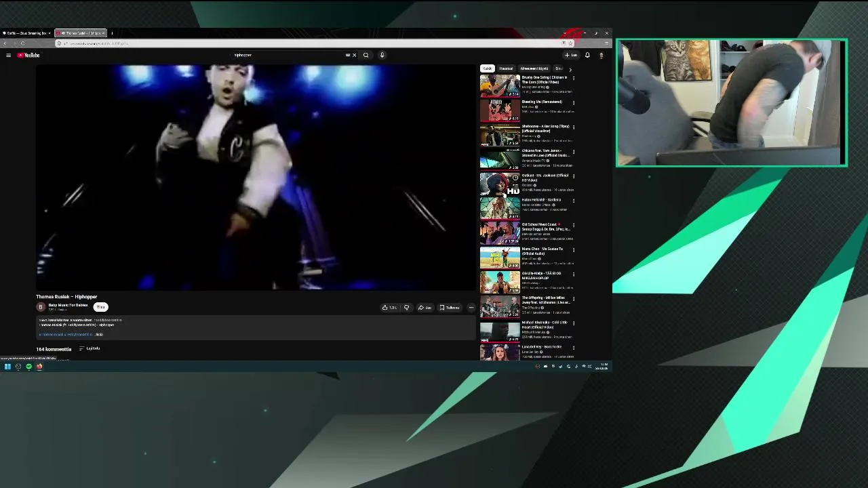Open The Offspring Million Miles Away thumbnail

click(x=500, y=306)
